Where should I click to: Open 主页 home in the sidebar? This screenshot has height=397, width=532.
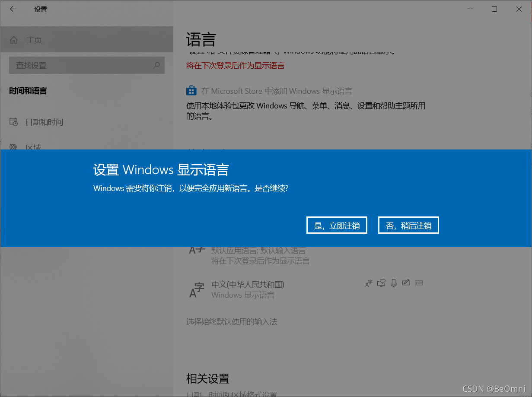(86, 40)
